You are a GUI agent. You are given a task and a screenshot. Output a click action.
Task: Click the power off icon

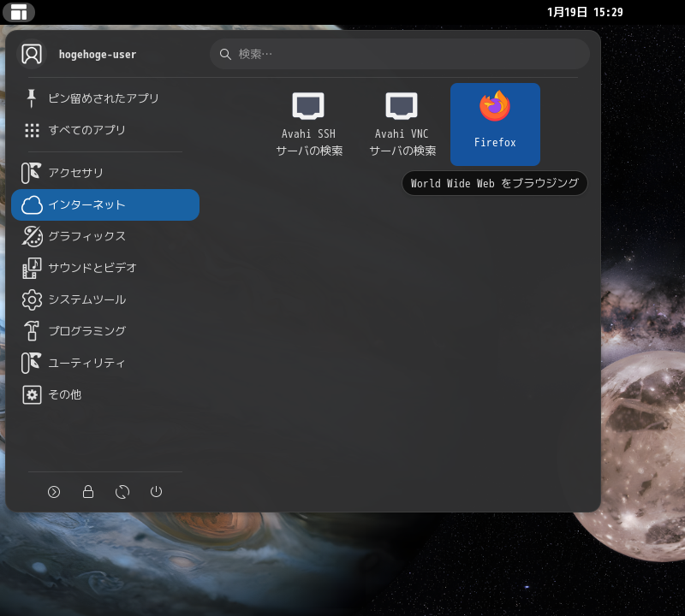point(156,492)
